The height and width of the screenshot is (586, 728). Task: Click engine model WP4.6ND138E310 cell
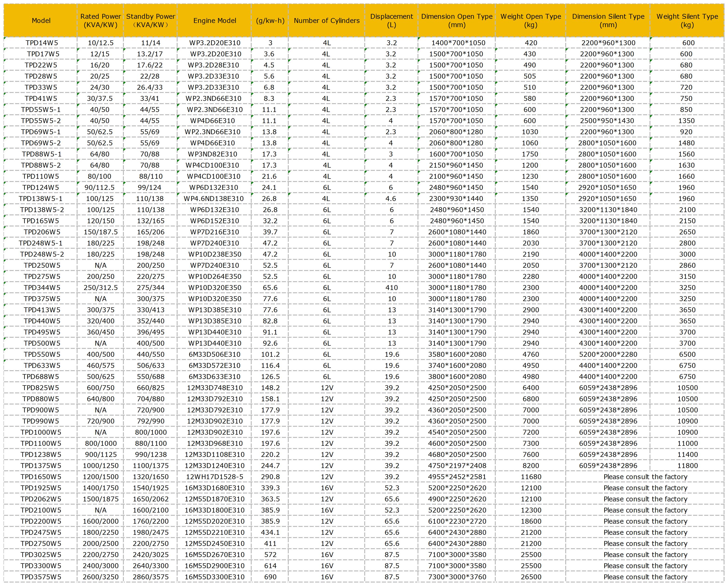click(x=213, y=199)
